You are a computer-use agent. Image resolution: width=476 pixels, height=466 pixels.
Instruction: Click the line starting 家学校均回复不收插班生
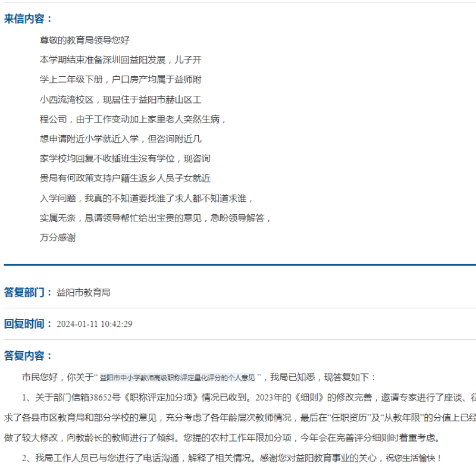tap(125, 158)
